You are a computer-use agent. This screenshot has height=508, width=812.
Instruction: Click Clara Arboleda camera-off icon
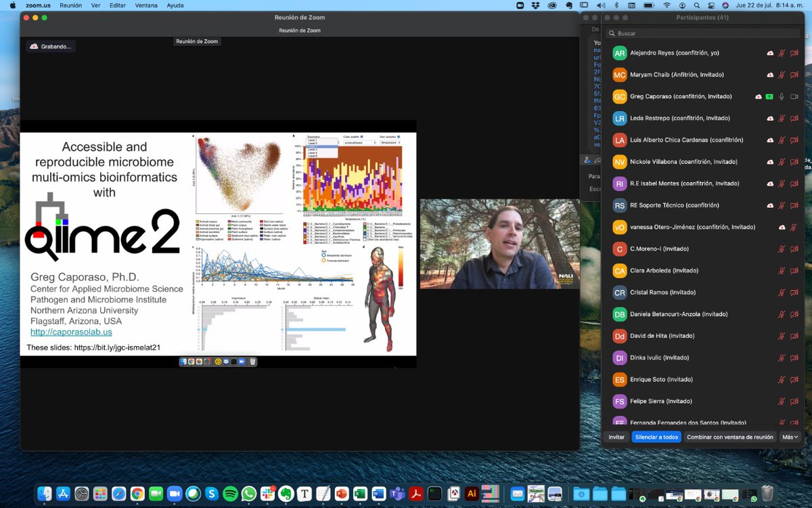click(x=794, y=270)
